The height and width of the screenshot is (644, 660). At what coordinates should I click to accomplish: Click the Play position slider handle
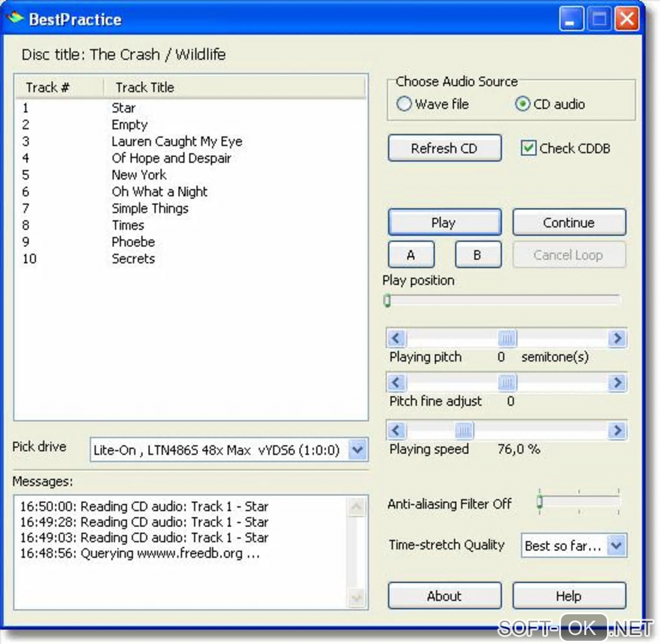(x=387, y=300)
